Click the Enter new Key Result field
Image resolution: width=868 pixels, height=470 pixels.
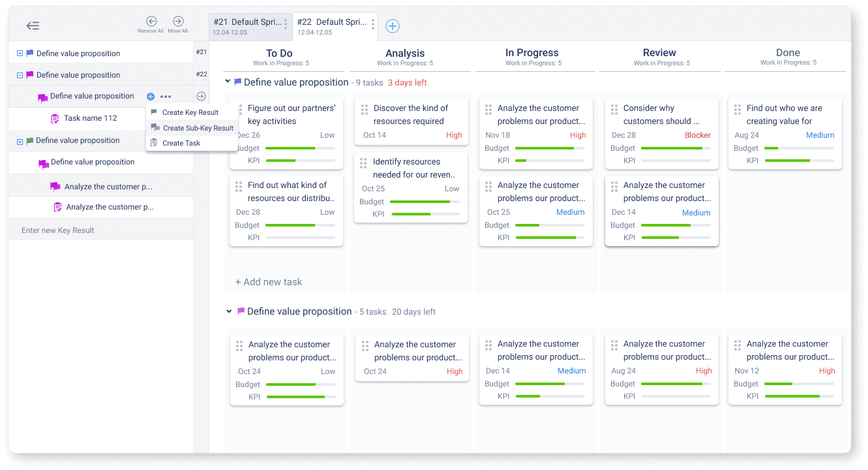(x=101, y=230)
